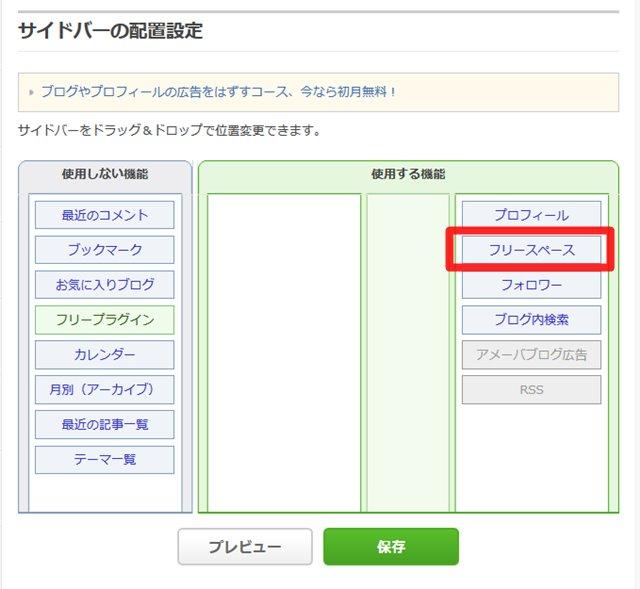640x589 pixels.
Task: Click the disabled RSS module
Action: (531, 389)
